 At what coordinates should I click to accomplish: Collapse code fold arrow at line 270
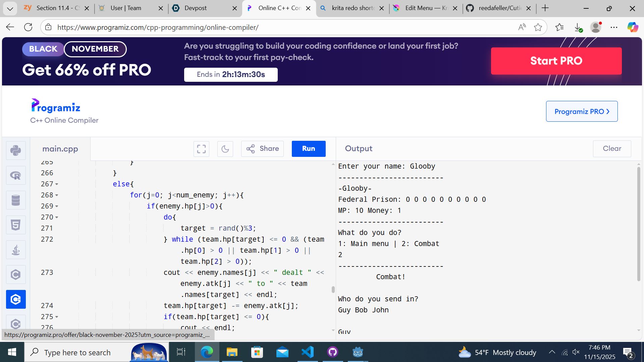(57, 218)
